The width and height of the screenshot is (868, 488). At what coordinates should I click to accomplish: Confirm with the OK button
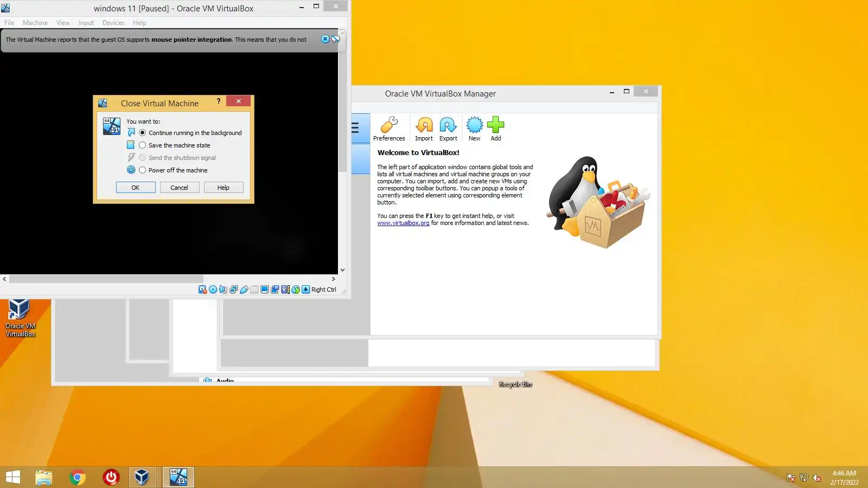point(136,188)
